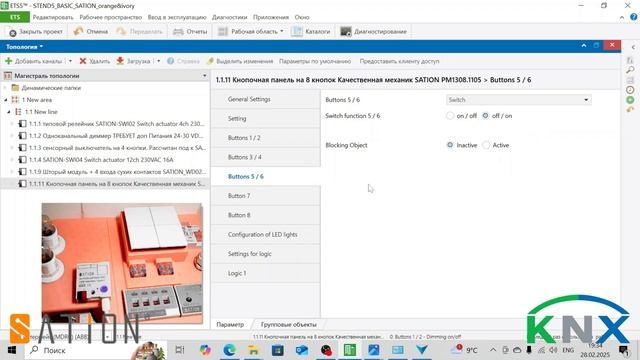Click Предоставить клиенту доступ button
The image size is (640, 360).
point(399,61)
